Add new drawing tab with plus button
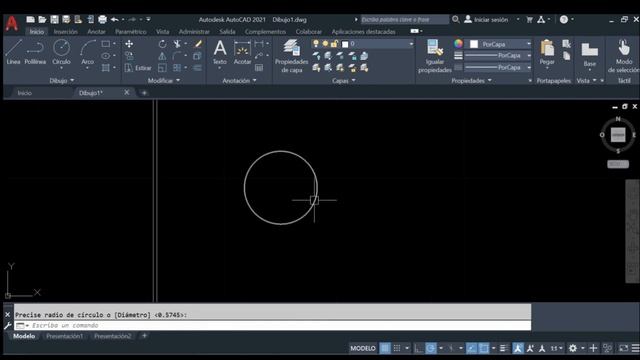Viewport: 640px width, 360px height. click(144, 93)
